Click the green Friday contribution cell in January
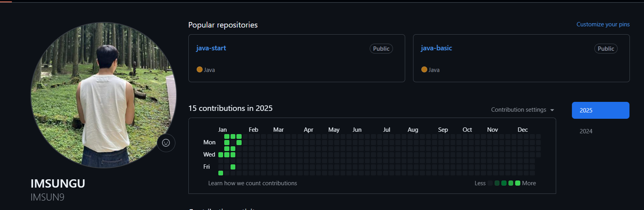The height and width of the screenshot is (210, 644). [x=233, y=167]
